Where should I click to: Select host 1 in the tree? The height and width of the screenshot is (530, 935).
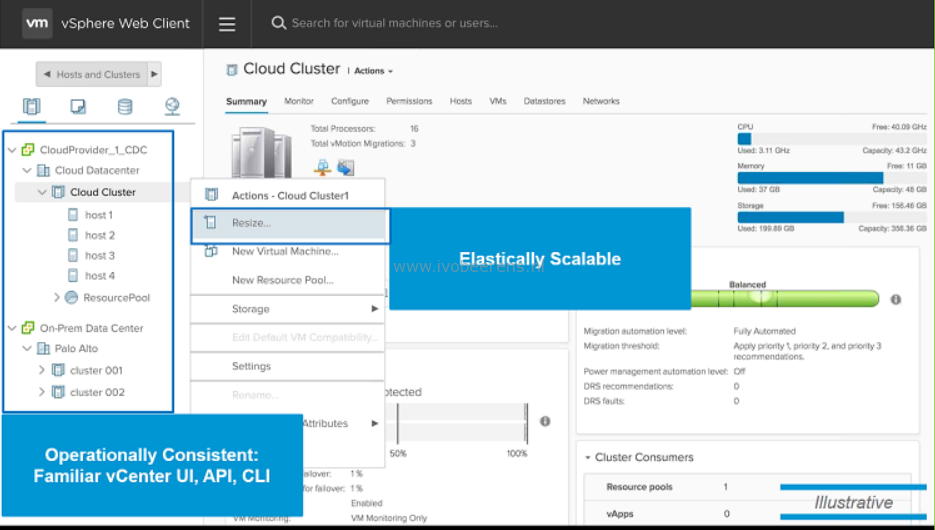98,215
